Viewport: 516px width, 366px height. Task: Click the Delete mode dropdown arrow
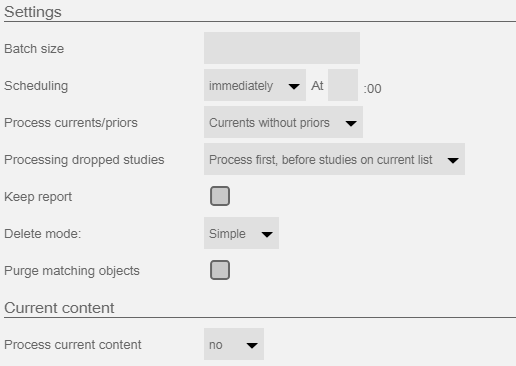(267, 234)
